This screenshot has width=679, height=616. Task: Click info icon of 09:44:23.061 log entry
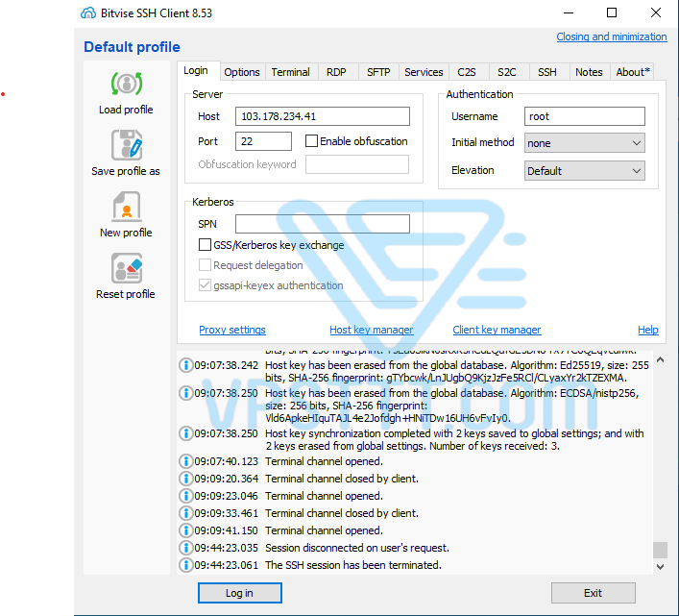[185, 565]
